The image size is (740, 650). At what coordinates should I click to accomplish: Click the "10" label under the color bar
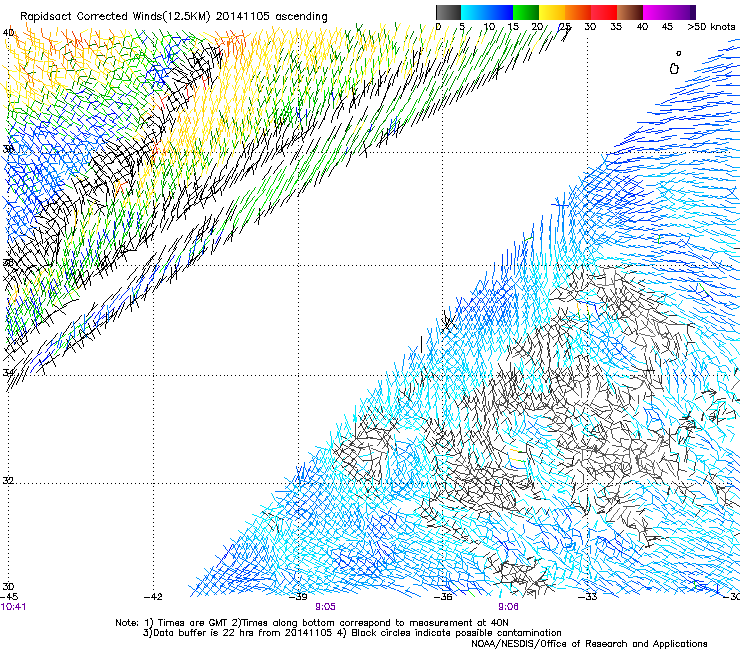[489, 26]
